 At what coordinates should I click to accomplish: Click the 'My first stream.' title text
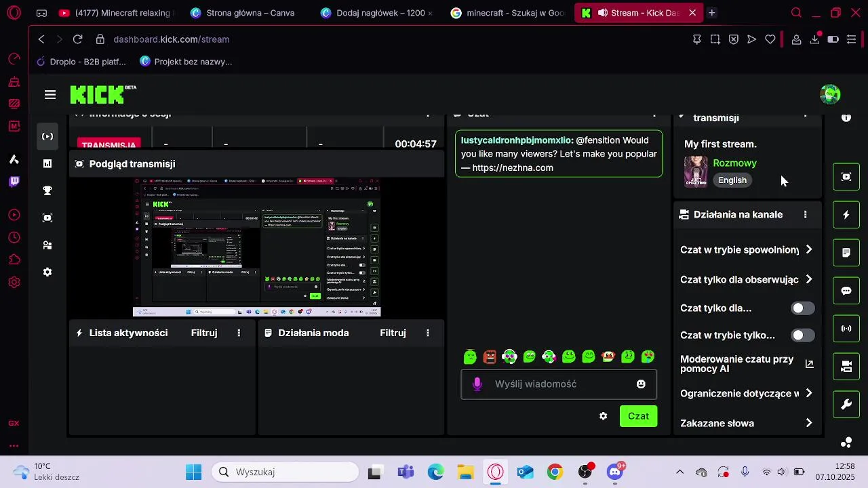tap(720, 144)
